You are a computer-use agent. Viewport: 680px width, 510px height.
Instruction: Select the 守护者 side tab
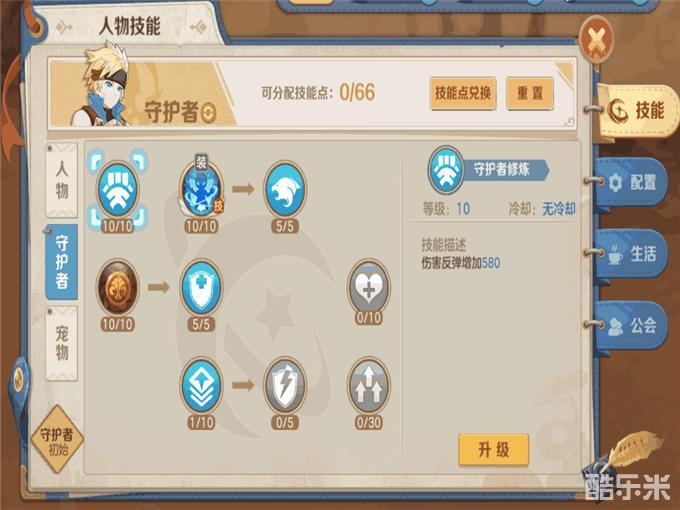point(62,262)
